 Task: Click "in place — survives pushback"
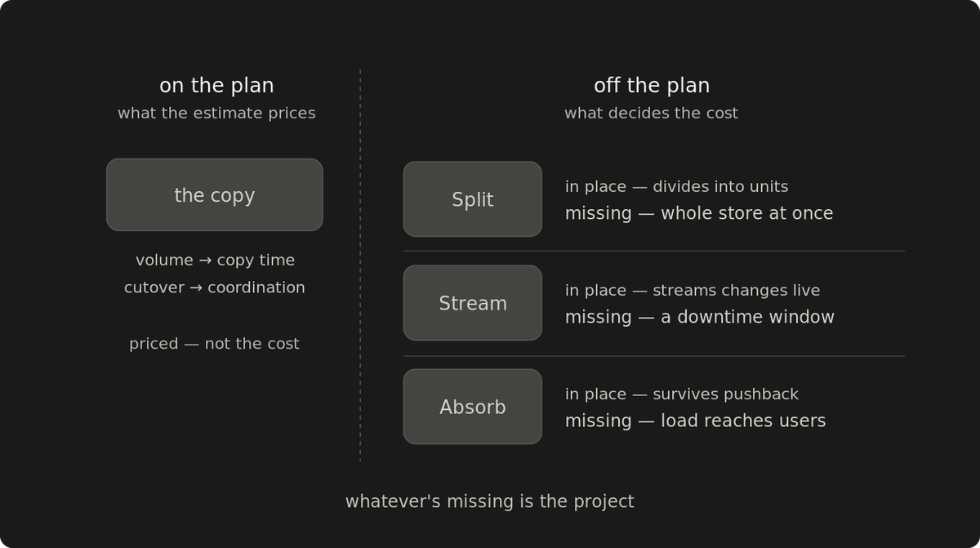coord(682,394)
